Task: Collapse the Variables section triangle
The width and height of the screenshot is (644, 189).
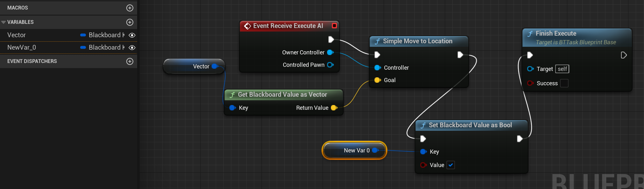Action: pyautogui.click(x=3, y=22)
